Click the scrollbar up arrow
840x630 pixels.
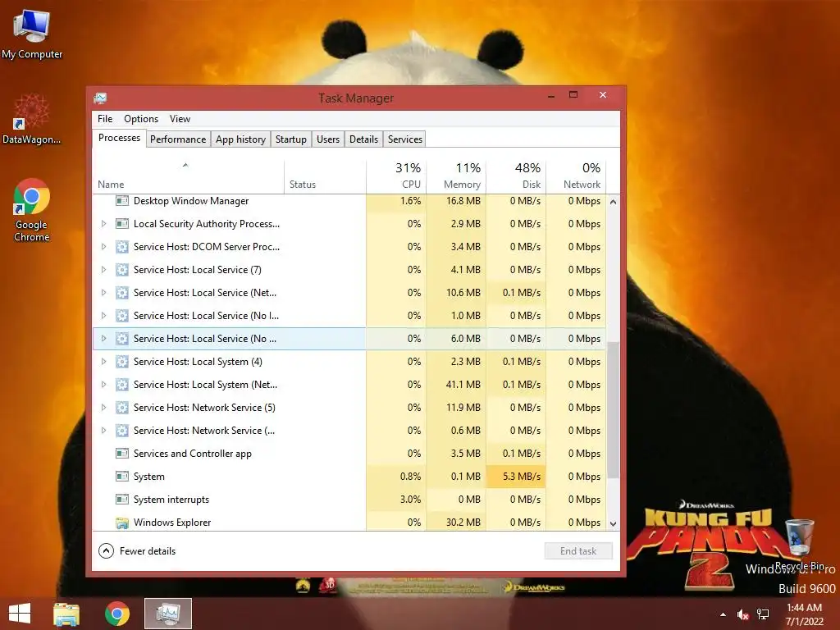point(614,202)
